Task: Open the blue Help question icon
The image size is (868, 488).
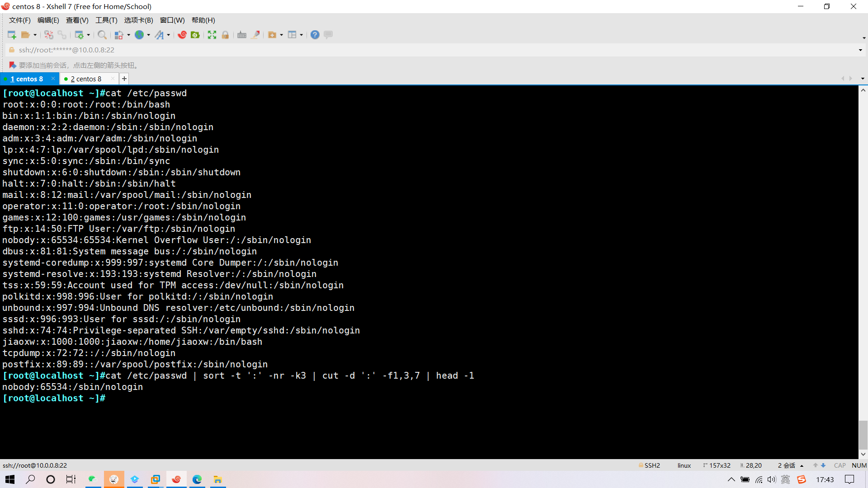Action: pos(315,35)
